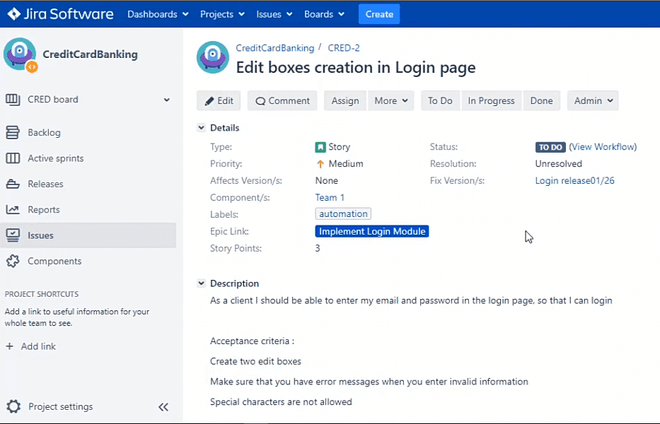Collapse the Description section

click(201, 283)
